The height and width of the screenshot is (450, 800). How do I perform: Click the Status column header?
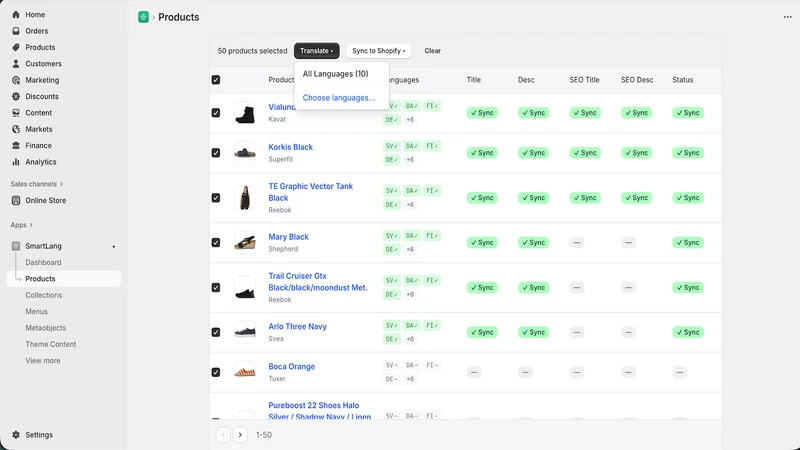[x=682, y=80]
